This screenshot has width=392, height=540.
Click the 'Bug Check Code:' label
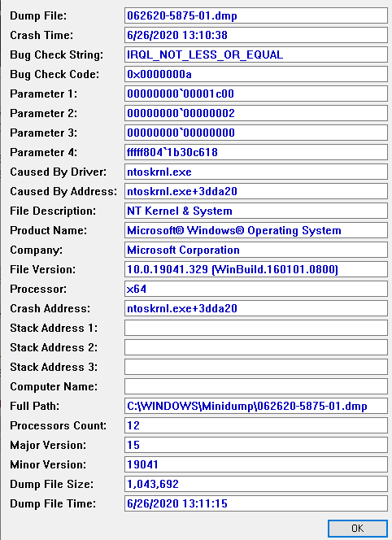[x=54, y=74]
